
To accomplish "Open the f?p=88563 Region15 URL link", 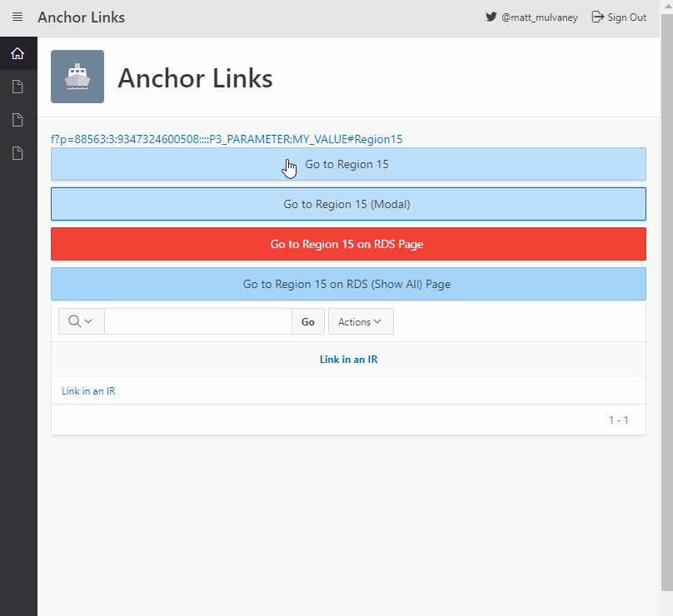I will (x=227, y=139).
